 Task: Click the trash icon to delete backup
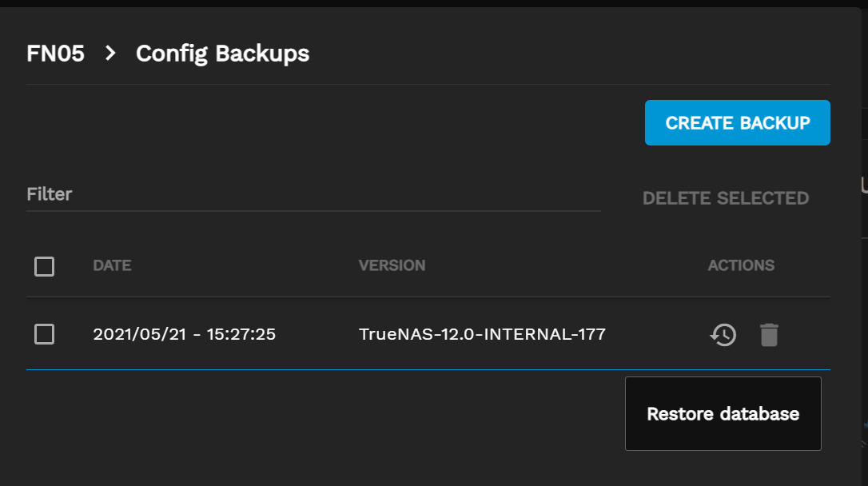769,334
